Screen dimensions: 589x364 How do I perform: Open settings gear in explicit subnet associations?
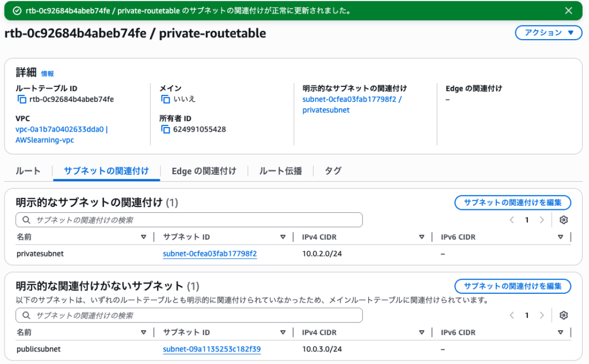click(x=563, y=220)
